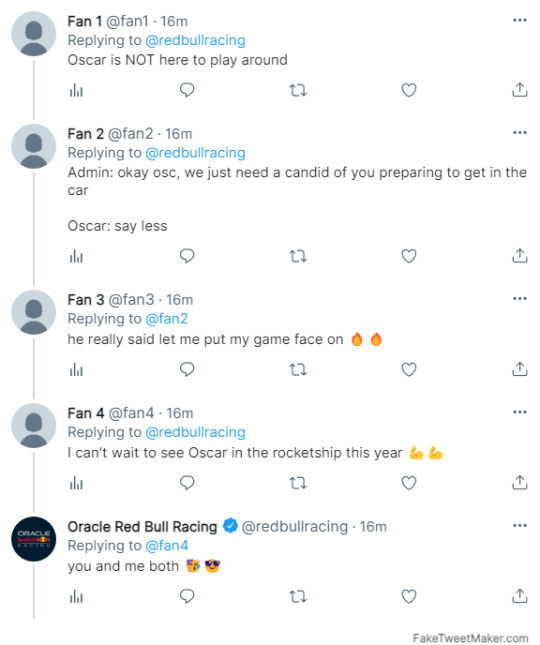Share Fan 3's game face tweet
Screen dimensions: 540x645
(x=520, y=369)
